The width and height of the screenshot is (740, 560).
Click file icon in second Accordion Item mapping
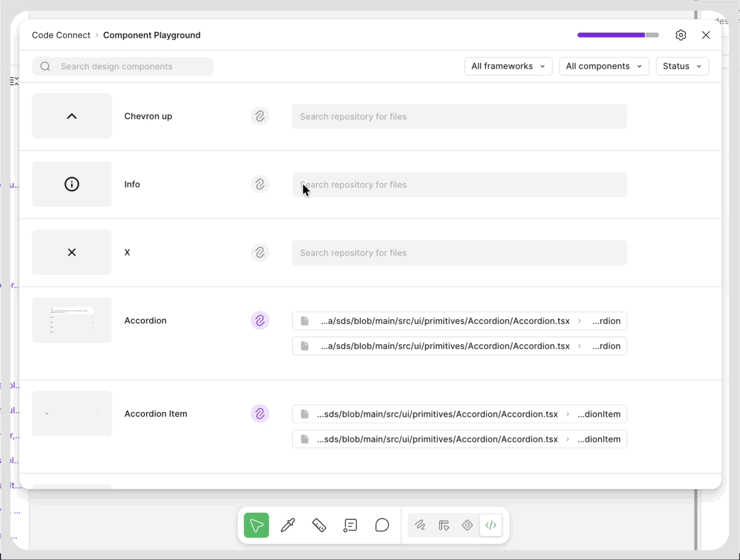tap(305, 439)
